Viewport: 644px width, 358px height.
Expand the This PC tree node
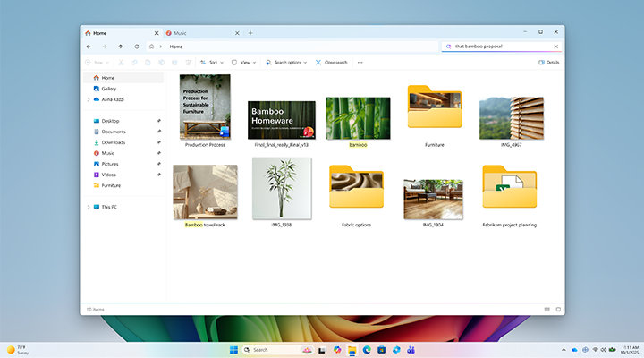(x=89, y=207)
